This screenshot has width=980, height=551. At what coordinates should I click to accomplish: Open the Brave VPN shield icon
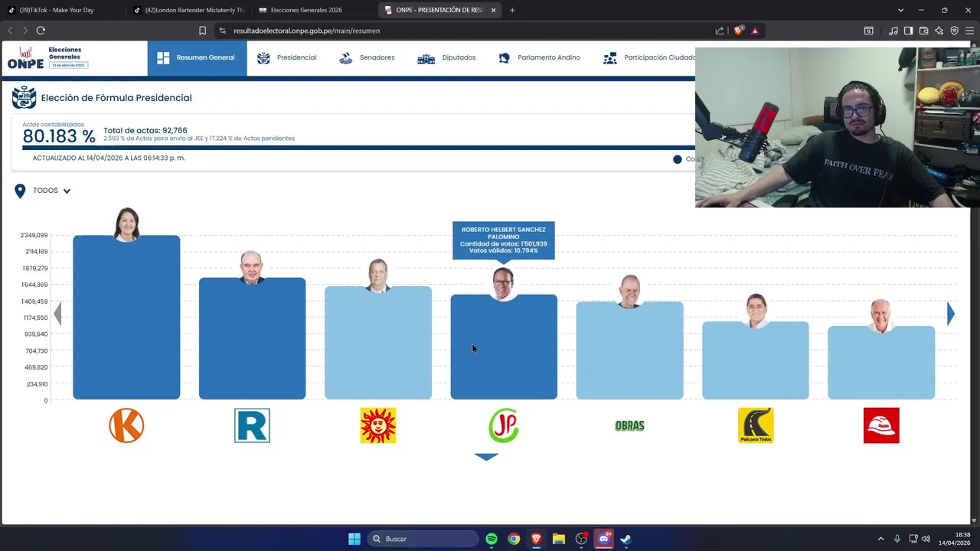955,31
